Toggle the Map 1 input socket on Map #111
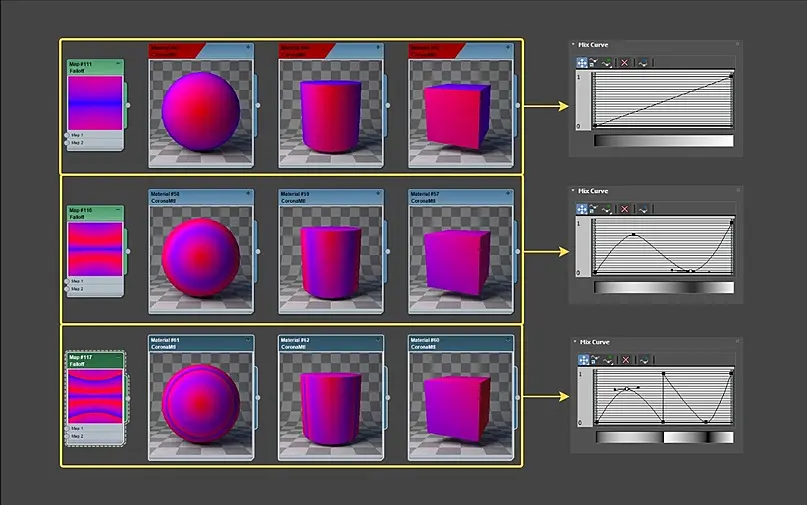Screen dimensions: 807x505 [x=67, y=135]
